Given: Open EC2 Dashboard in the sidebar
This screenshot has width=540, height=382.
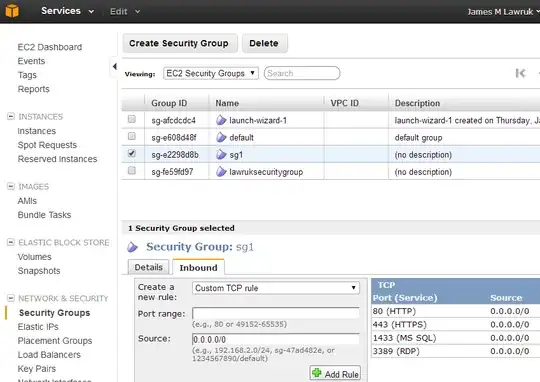Looking at the screenshot, I should (x=50, y=47).
